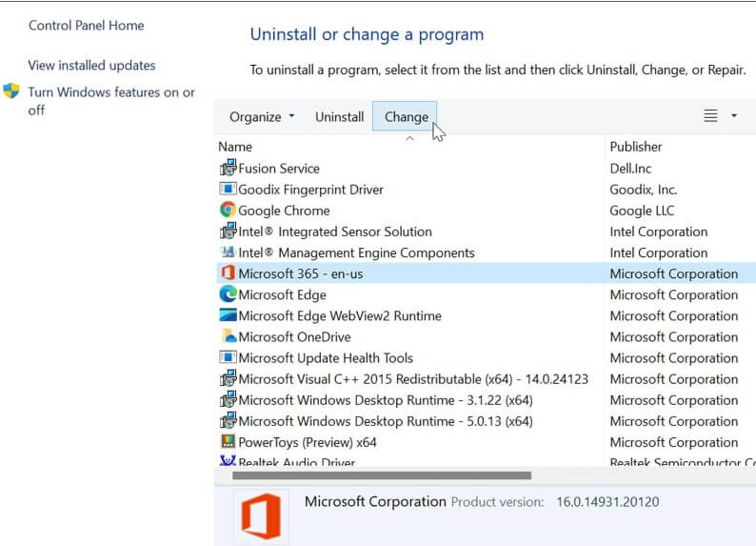Select Intel® Management Engine Components entry
The height and width of the screenshot is (546, 756).
(x=356, y=253)
